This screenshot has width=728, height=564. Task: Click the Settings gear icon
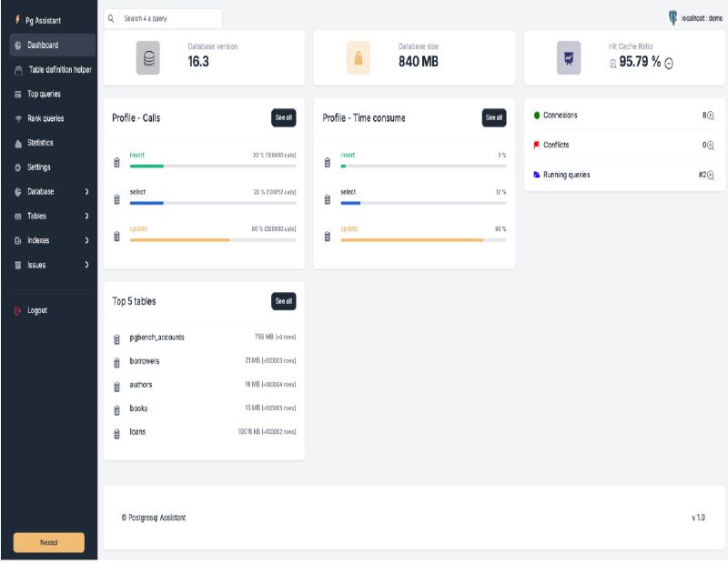pyautogui.click(x=17, y=167)
